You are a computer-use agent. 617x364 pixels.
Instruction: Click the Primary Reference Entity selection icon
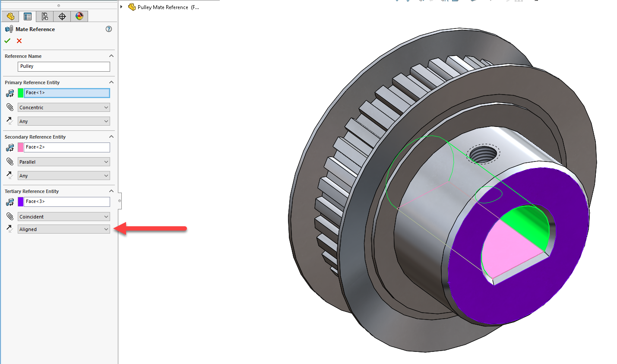pyautogui.click(x=10, y=93)
